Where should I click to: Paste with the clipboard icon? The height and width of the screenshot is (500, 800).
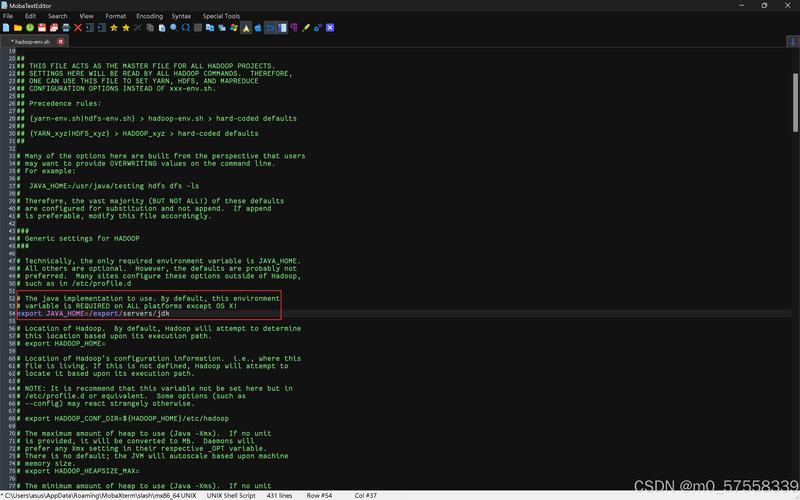pos(162,28)
